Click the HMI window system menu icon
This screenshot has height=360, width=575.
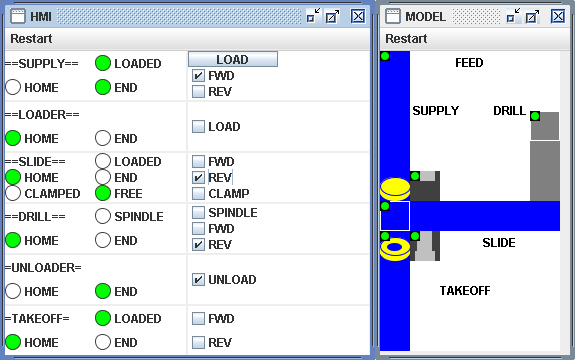point(17,16)
